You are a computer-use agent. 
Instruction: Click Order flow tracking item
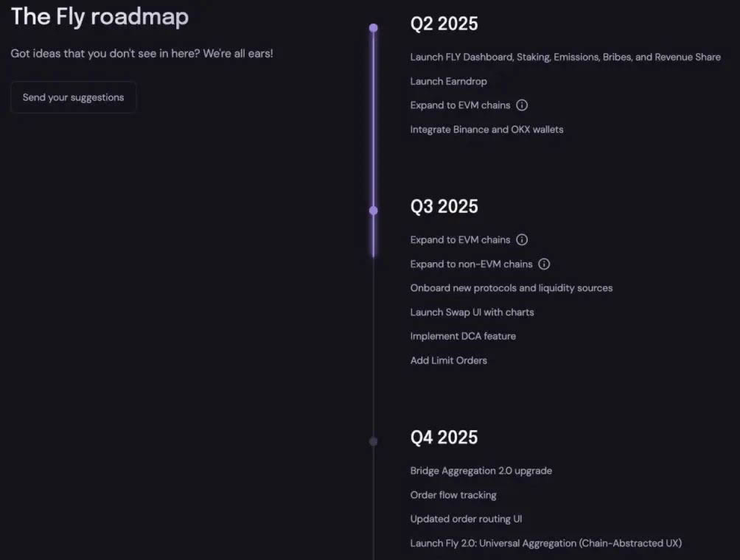[x=453, y=495]
